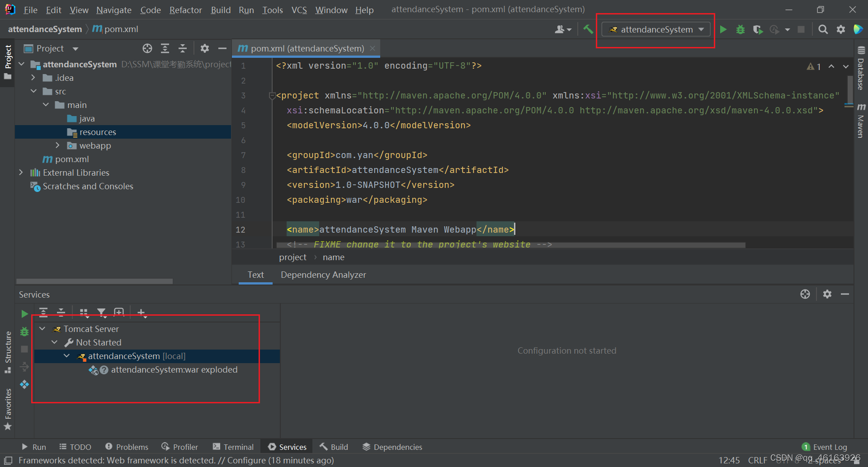Switch to the Text tab
Viewport: 868px width, 467px height.
pyautogui.click(x=255, y=275)
